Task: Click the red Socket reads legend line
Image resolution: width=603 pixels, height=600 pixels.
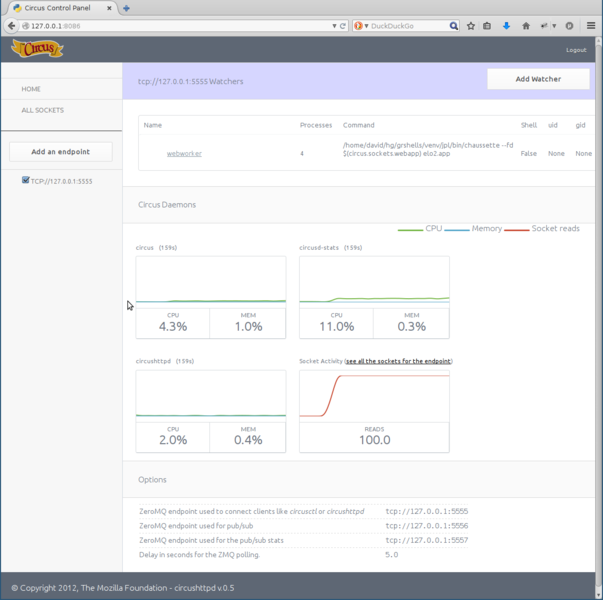Action: 516,230
